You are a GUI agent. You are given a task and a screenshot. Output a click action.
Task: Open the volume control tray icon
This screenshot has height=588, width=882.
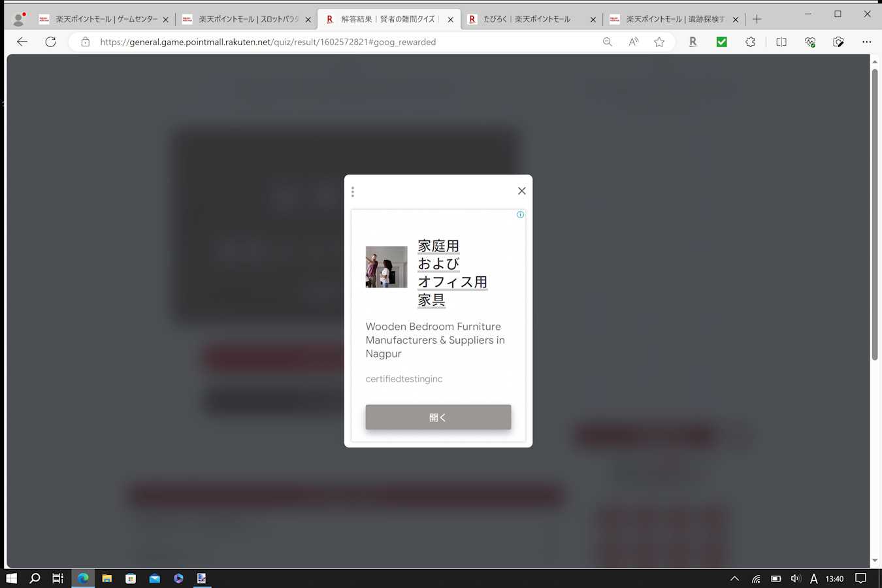[x=796, y=578]
